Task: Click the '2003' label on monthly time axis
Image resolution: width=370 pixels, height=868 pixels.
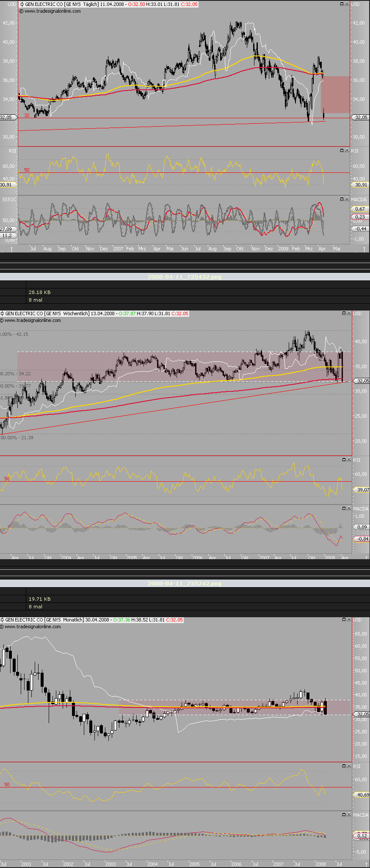Action: 110,864
